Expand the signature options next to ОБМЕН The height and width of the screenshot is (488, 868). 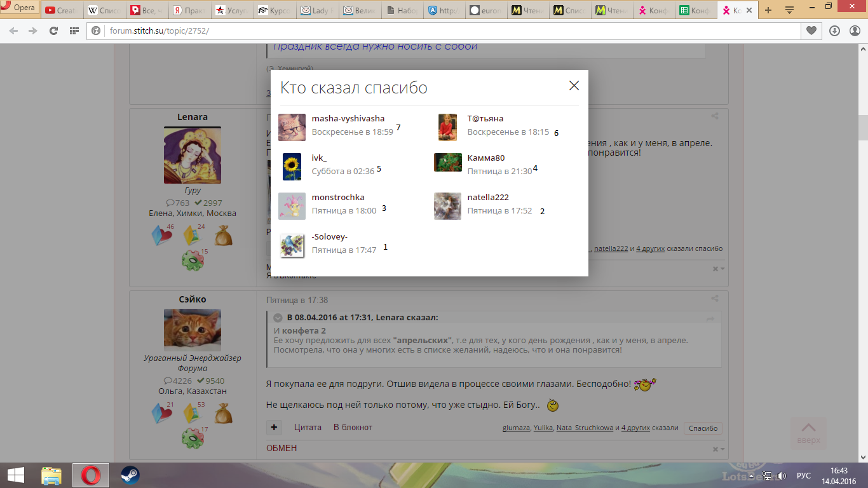(x=719, y=449)
